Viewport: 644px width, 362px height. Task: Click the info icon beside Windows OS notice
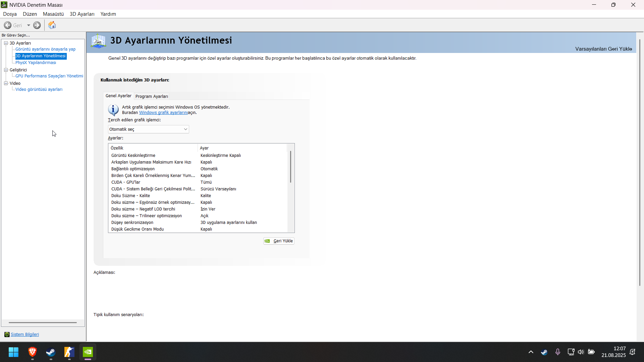coord(113,110)
